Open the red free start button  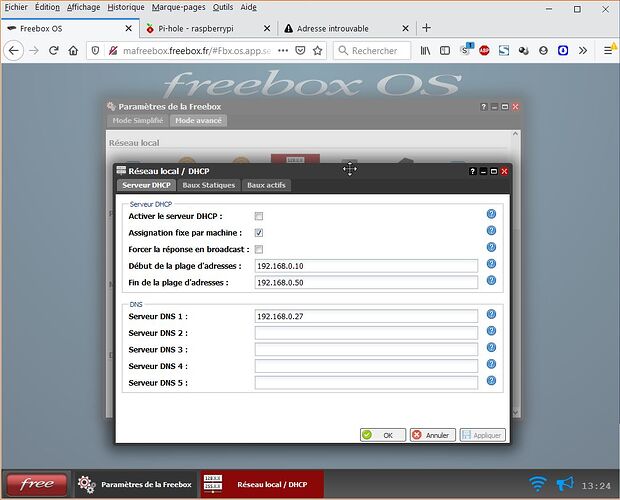pyautogui.click(x=37, y=484)
